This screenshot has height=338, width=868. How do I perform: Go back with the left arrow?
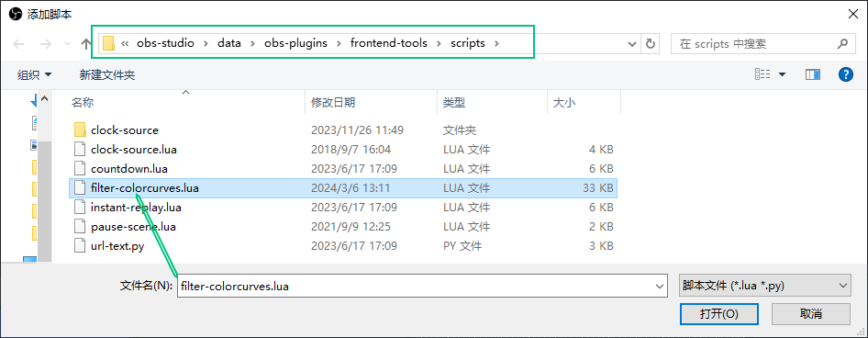[18, 44]
